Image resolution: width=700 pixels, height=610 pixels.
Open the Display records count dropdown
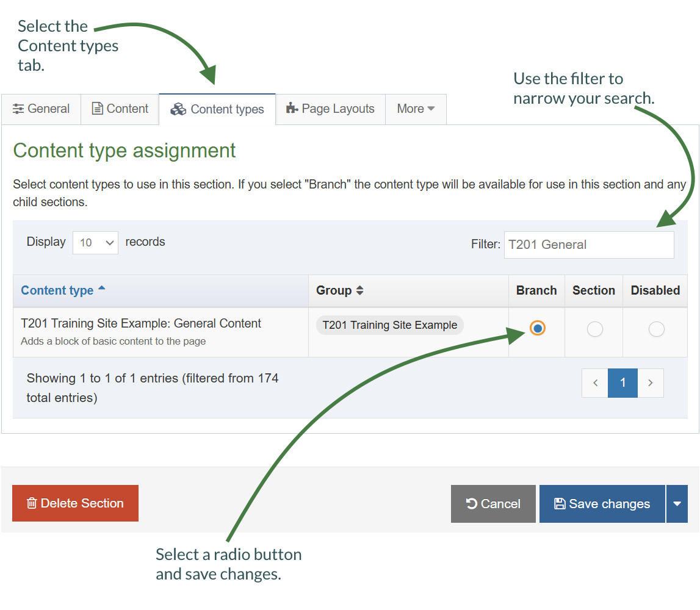click(x=95, y=242)
